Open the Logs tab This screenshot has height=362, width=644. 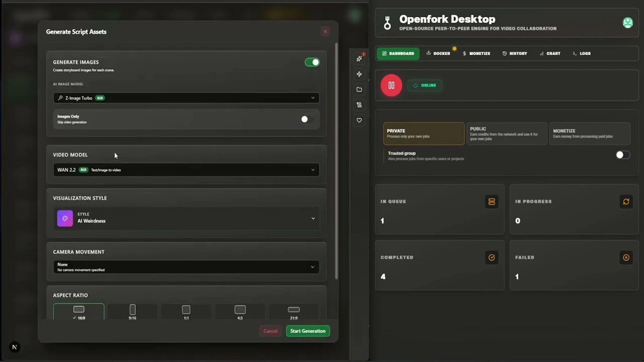click(x=582, y=53)
